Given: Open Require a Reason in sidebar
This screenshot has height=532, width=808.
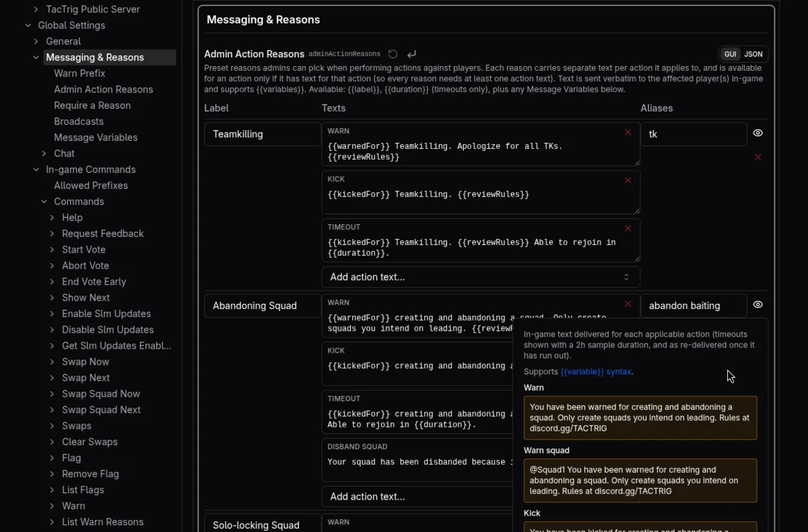Looking at the screenshot, I should point(92,106).
